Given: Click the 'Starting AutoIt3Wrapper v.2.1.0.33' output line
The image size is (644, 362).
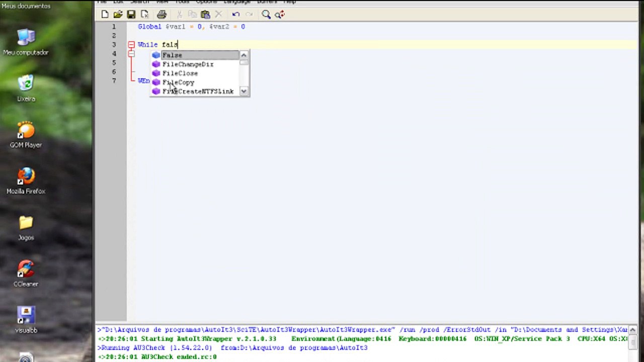Looking at the screenshot, I should click(x=362, y=339).
